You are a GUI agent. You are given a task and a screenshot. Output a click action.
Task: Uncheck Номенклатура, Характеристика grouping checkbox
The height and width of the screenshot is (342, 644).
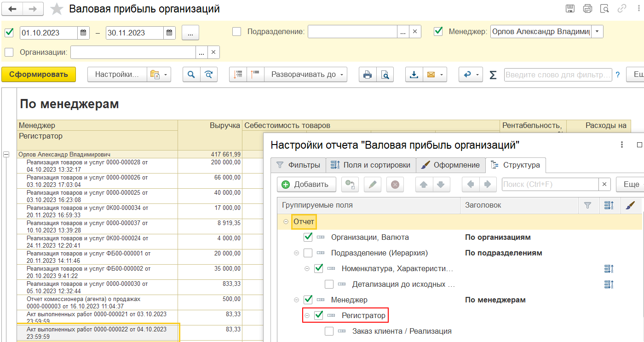318,268
